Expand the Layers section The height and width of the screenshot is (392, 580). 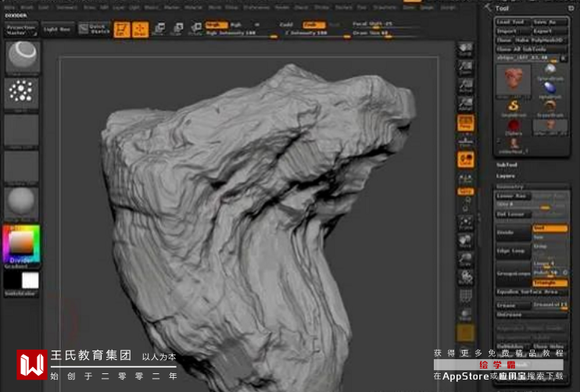pos(506,176)
